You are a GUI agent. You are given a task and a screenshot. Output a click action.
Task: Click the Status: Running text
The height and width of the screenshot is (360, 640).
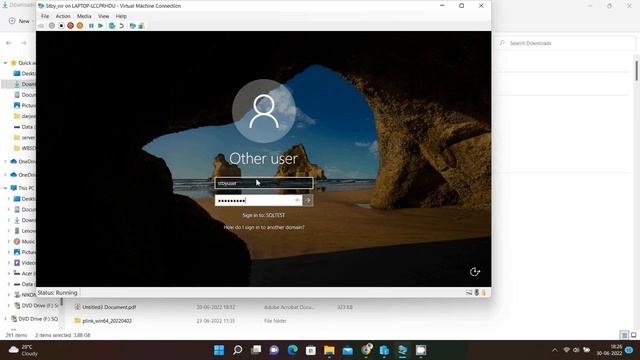(x=57, y=293)
